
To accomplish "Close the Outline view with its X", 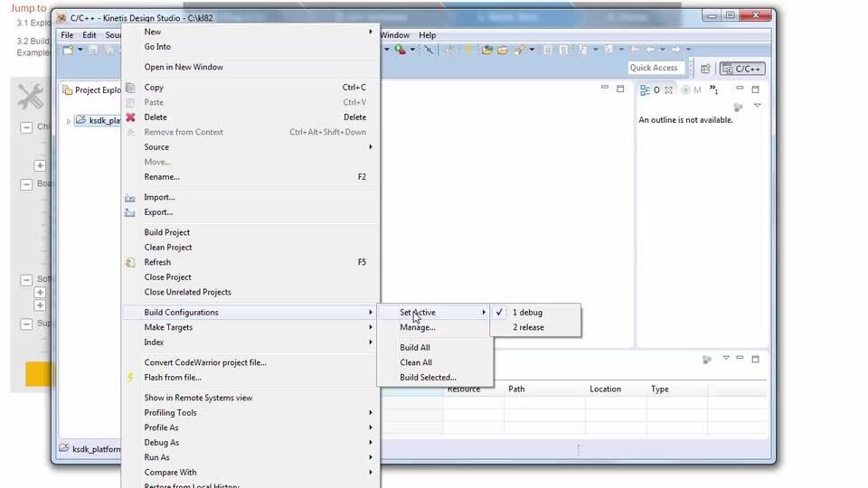I will click(669, 90).
